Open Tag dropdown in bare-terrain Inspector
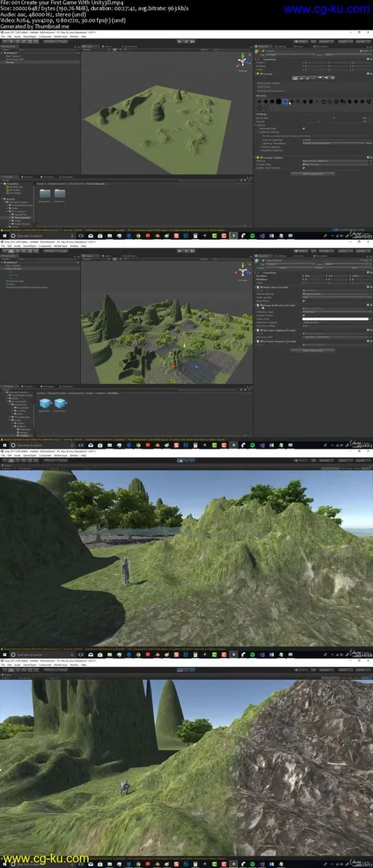This screenshot has width=373, height=868. (x=290, y=55)
